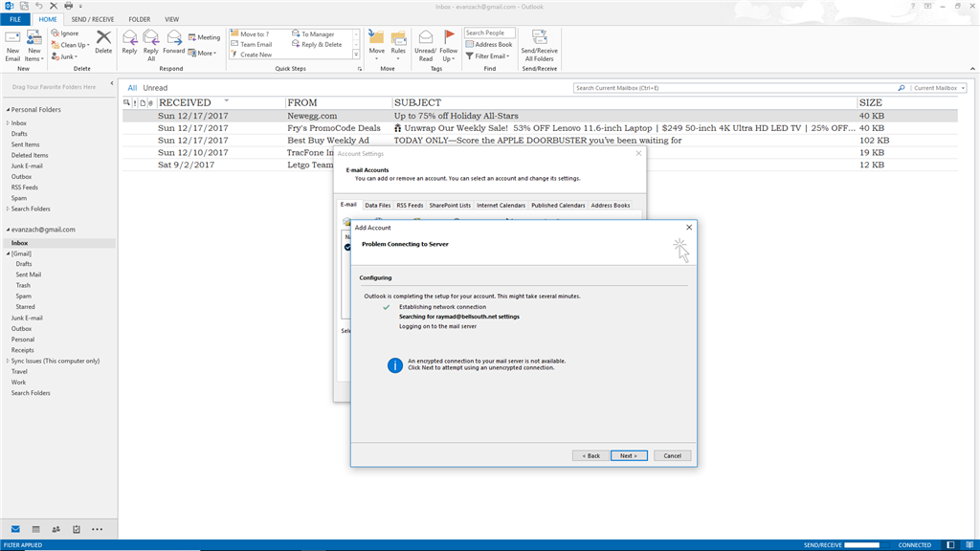Filter the message list to Unread
The height and width of the screenshot is (551, 980).
pyautogui.click(x=155, y=88)
